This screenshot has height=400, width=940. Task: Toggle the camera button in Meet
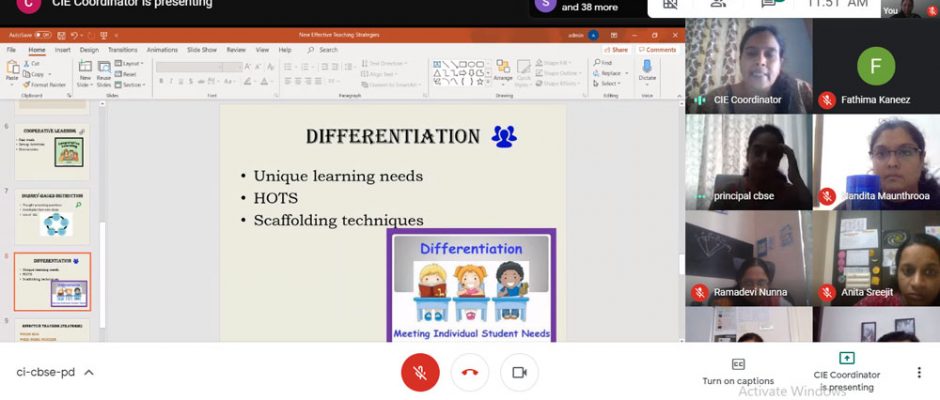(519, 372)
